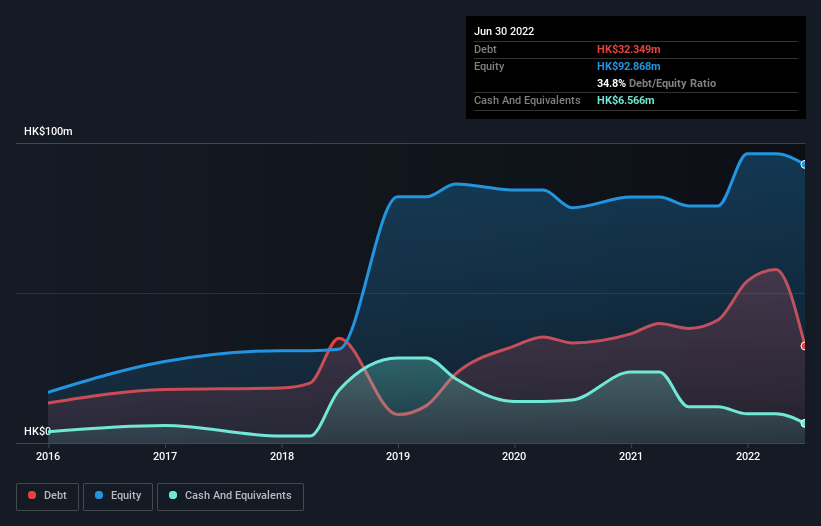Click the Equity row label in tooltip
The width and height of the screenshot is (821, 526).
pos(489,66)
